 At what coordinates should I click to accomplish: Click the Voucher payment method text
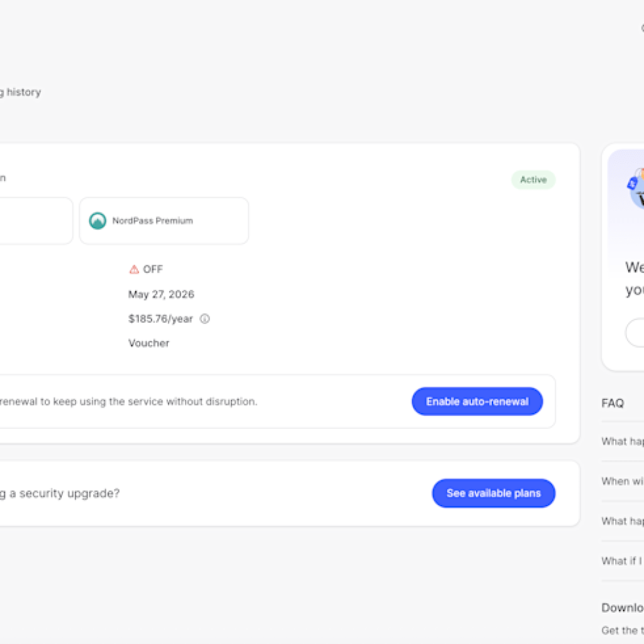(148, 343)
